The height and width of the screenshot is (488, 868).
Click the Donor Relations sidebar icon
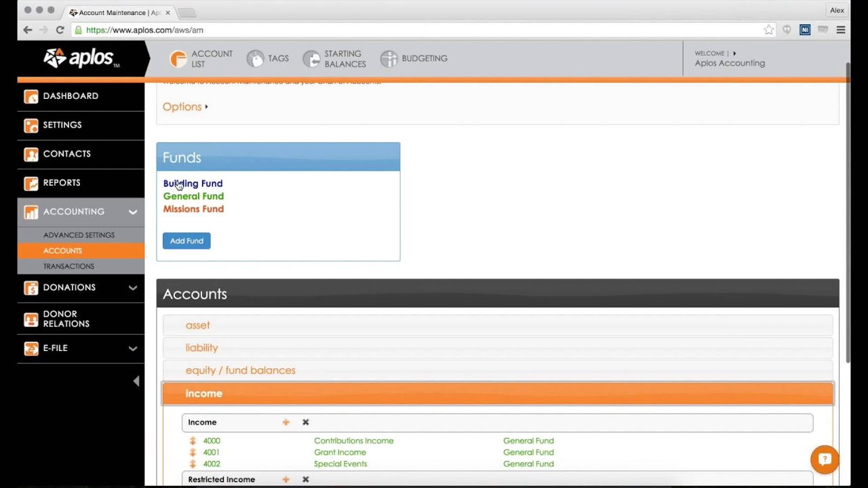click(31, 319)
